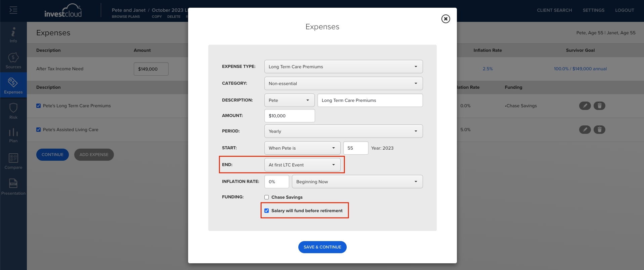
Task: Click Browse Plans under plan title
Action: 126,16
